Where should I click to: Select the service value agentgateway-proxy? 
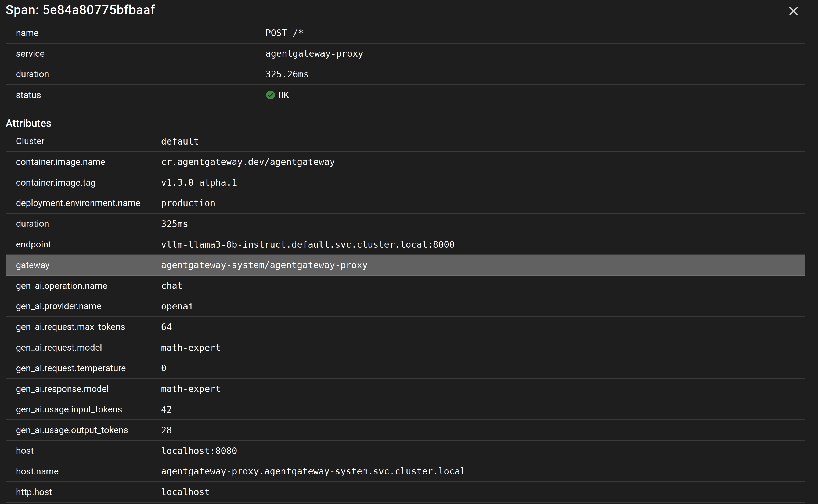pyautogui.click(x=314, y=54)
